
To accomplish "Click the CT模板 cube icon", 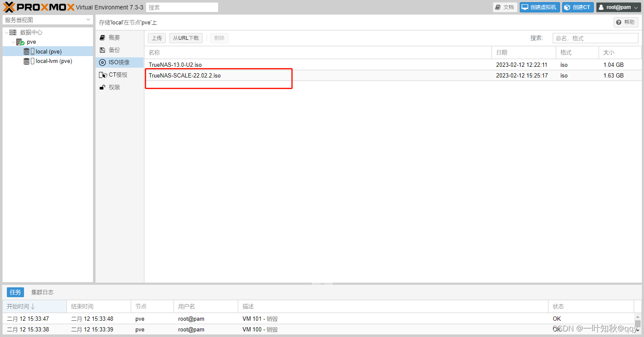I will [x=102, y=75].
